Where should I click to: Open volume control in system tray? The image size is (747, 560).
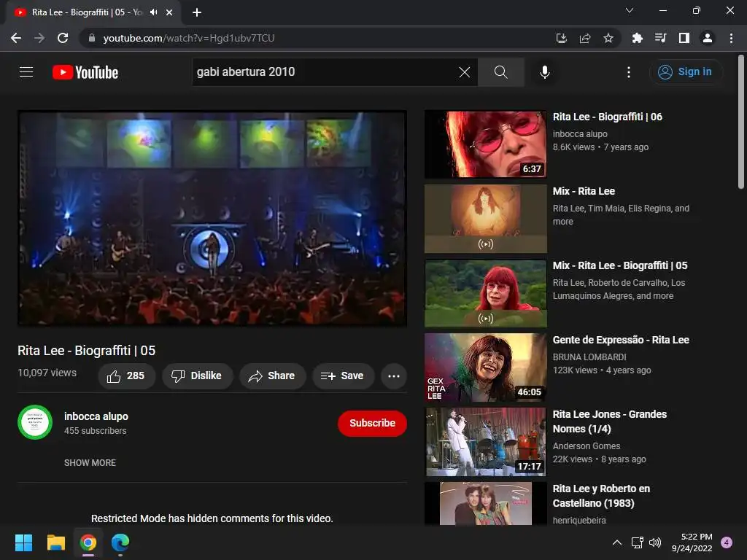pos(655,542)
